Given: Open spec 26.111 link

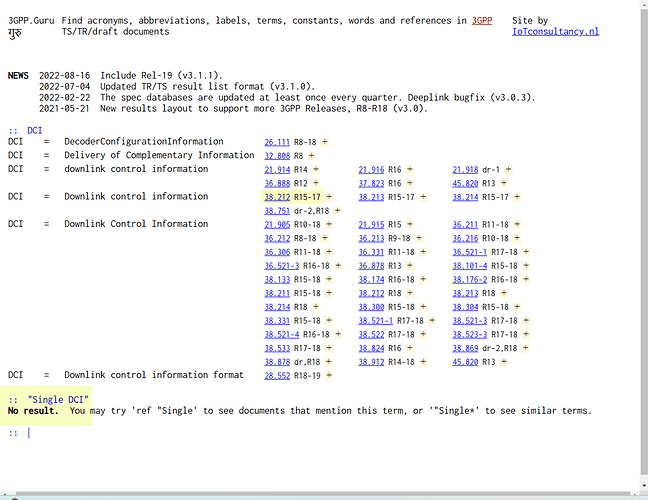Looking at the screenshot, I should pos(277,142).
